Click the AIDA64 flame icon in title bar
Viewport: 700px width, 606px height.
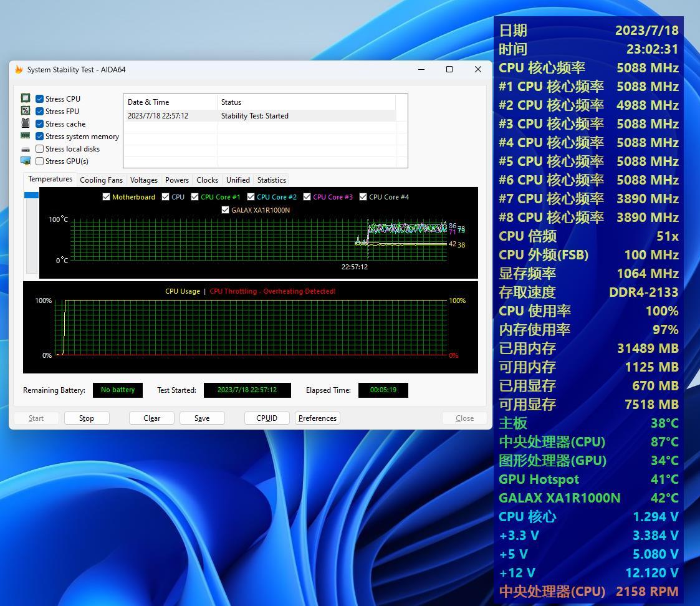(19, 69)
